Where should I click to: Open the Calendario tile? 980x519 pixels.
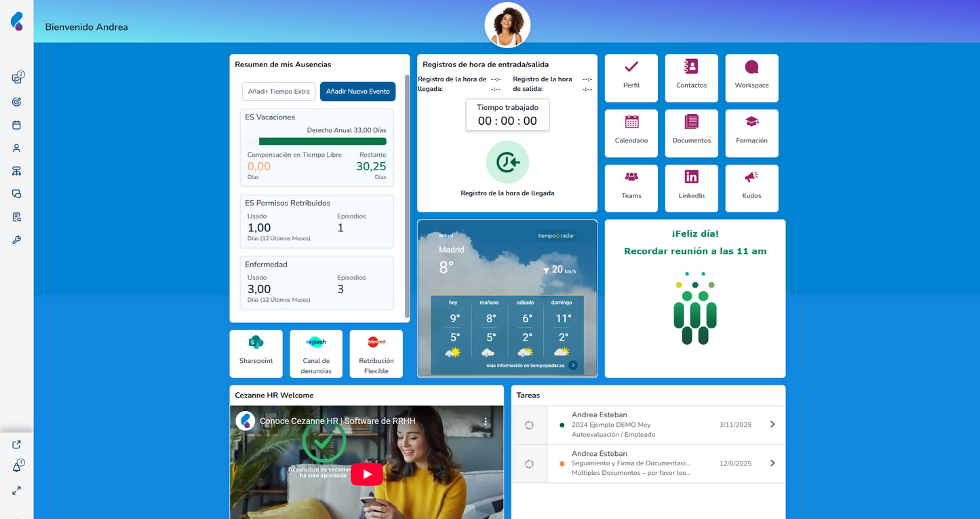coord(631,133)
